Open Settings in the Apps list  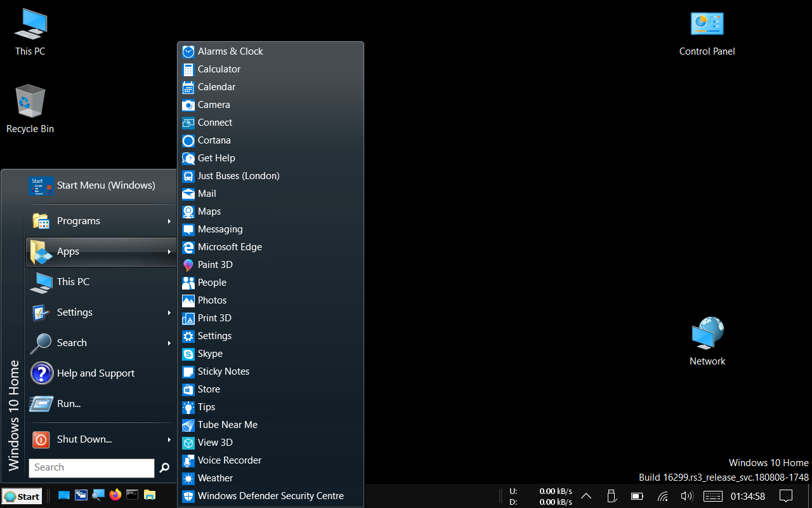point(270,336)
